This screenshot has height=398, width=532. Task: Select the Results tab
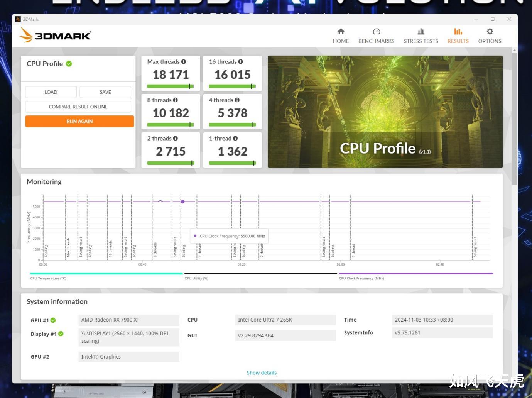(x=458, y=36)
